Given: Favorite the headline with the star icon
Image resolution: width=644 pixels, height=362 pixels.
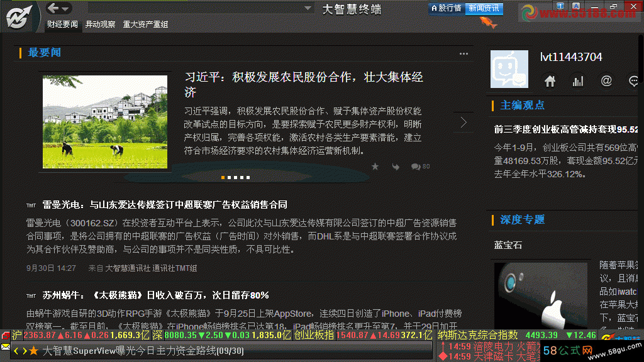Looking at the screenshot, I should tap(375, 166).
